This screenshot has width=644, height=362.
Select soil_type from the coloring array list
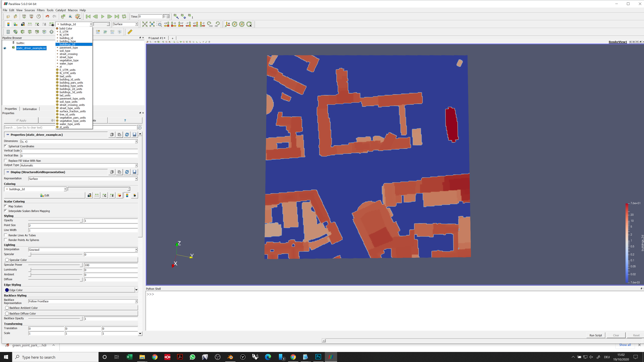click(65, 51)
